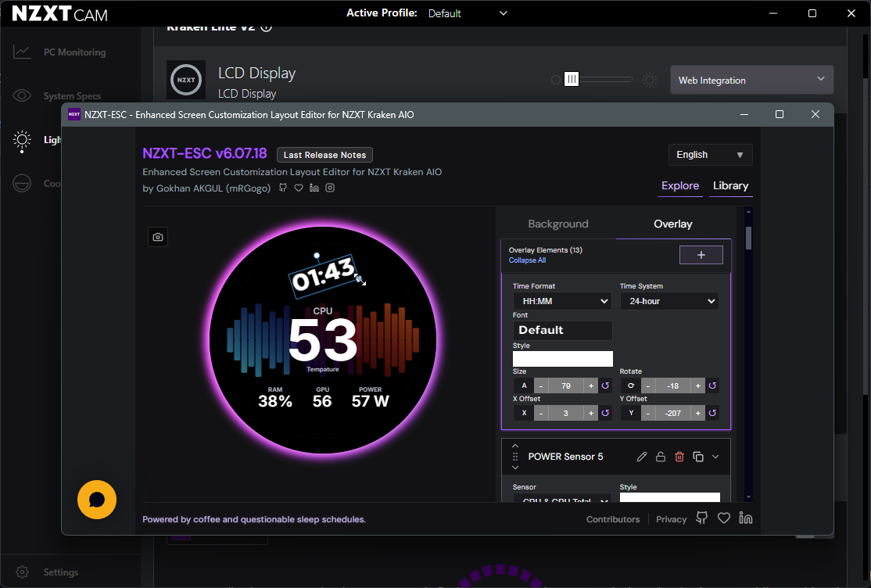871x588 pixels.
Task: Open the Kraken info icon in the CAM window
Action: (267, 28)
